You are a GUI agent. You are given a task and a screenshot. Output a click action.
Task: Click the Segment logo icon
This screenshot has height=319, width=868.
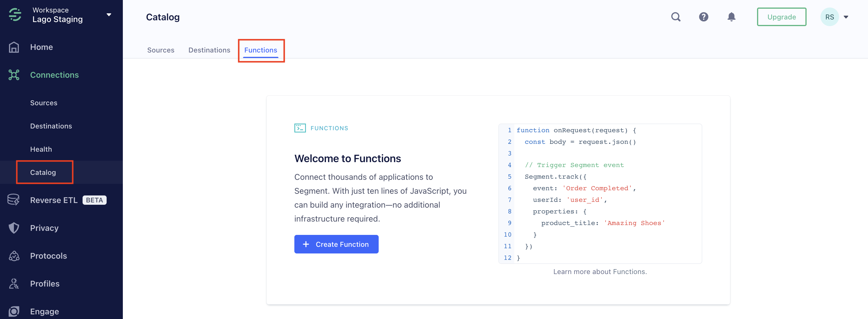15,14
